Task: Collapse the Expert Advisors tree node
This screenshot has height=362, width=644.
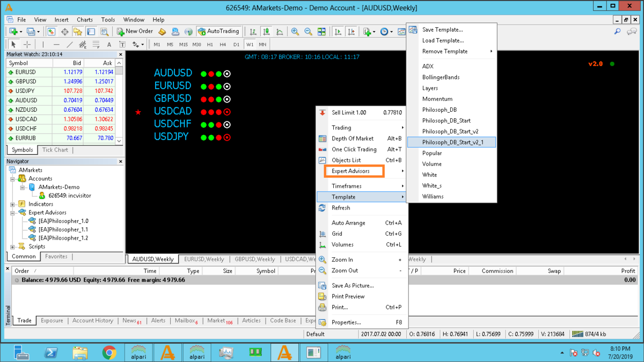Action: [12, 213]
